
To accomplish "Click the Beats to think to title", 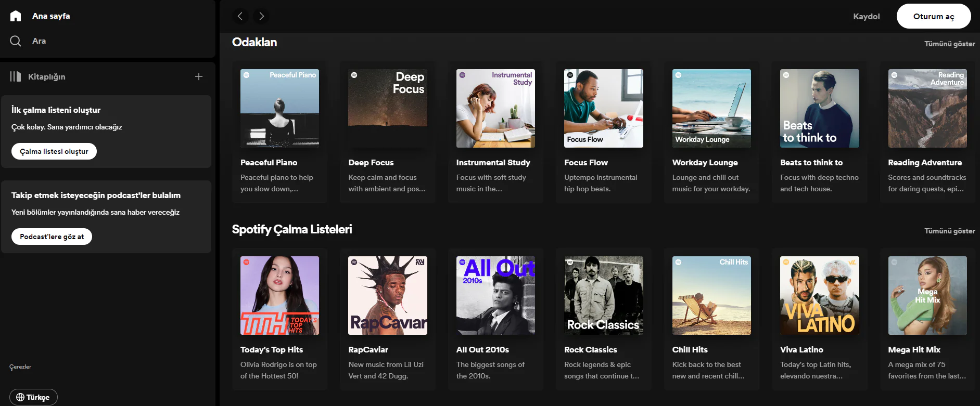I will point(811,163).
